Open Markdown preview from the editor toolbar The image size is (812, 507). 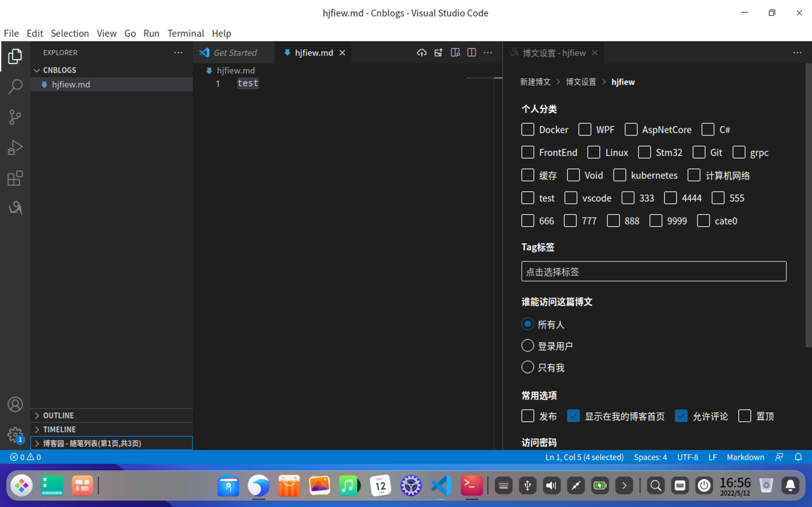pos(455,53)
